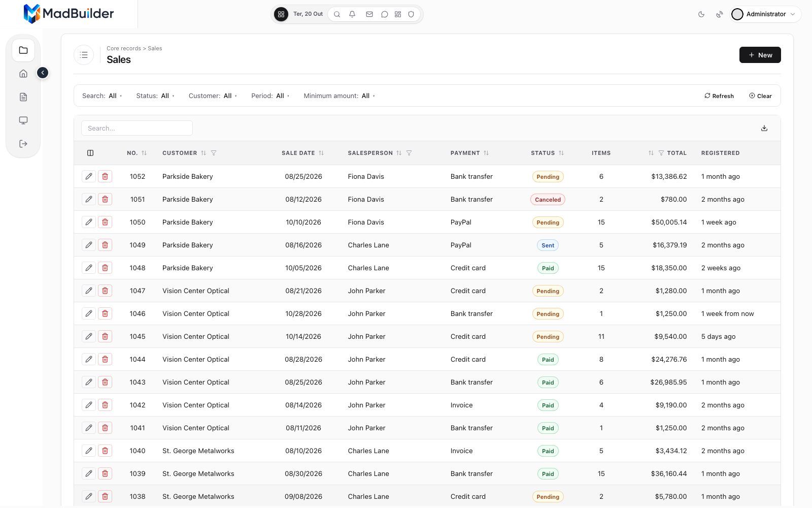Image resolution: width=812 pixels, height=508 pixels.
Task: Sort table by No. column
Action: pyautogui.click(x=144, y=153)
